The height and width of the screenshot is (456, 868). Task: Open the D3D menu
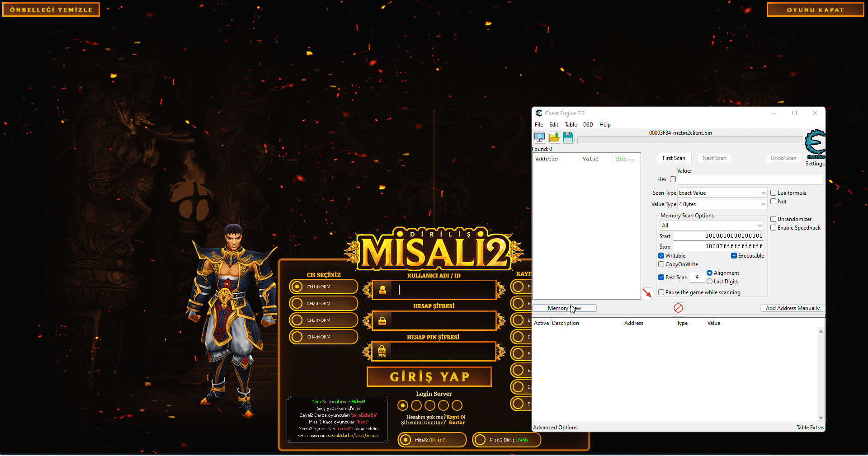pyautogui.click(x=588, y=125)
